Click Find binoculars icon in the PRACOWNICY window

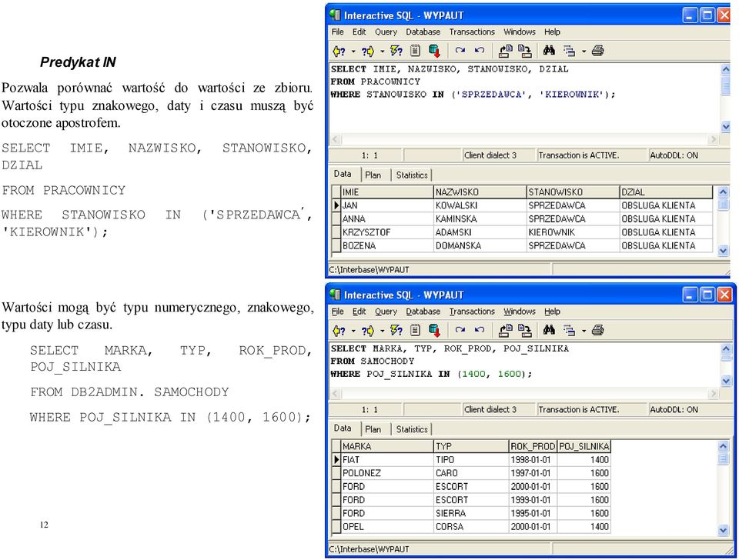(549, 51)
